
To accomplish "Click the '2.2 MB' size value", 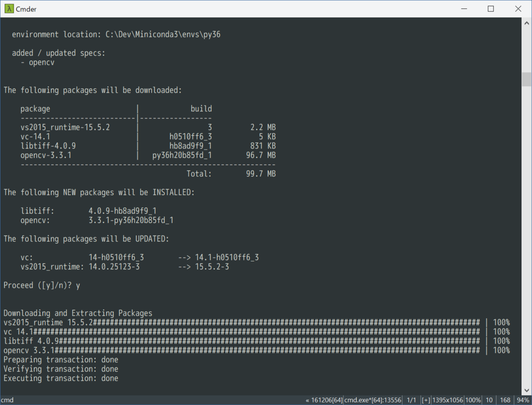I will pos(263,127).
